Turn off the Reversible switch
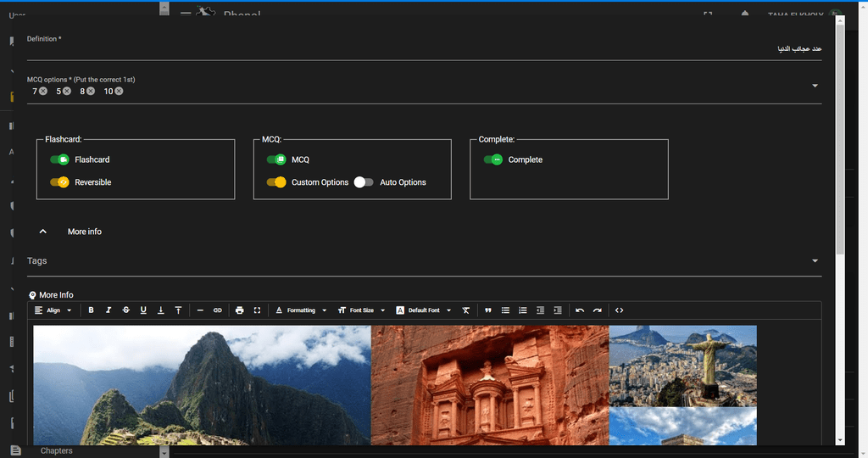Viewport: 868px width, 458px height. 59,182
